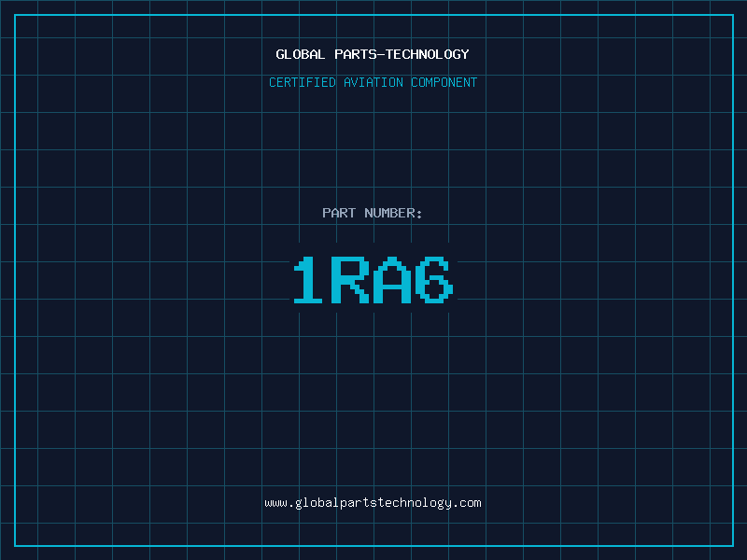Click the PART NUMBER: label
Viewport: 747px width, 560px height.
coord(373,214)
